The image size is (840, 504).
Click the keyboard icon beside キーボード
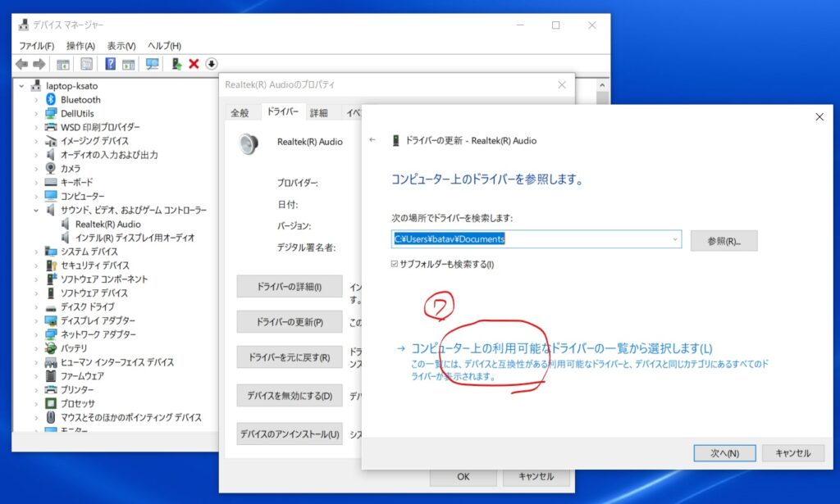tap(51, 182)
